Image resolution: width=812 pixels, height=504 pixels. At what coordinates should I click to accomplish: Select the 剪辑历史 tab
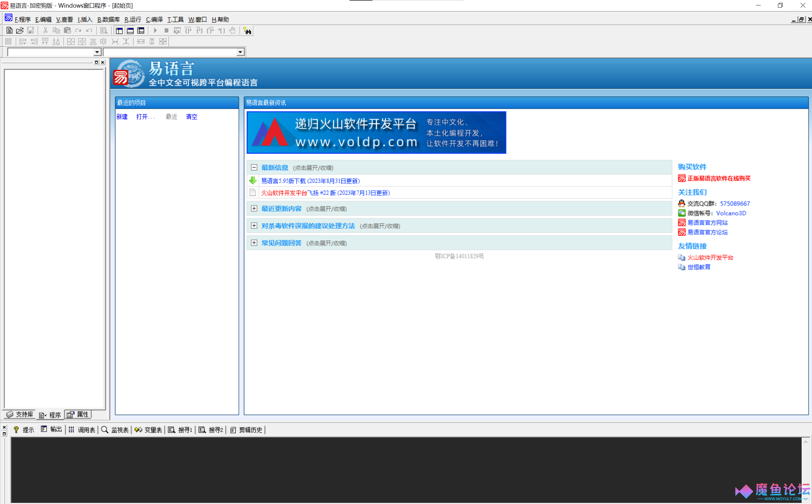point(246,430)
